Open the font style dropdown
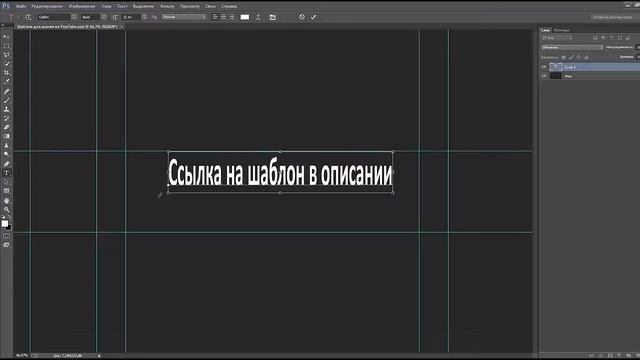This screenshot has height=360, width=640. [104, 17]
